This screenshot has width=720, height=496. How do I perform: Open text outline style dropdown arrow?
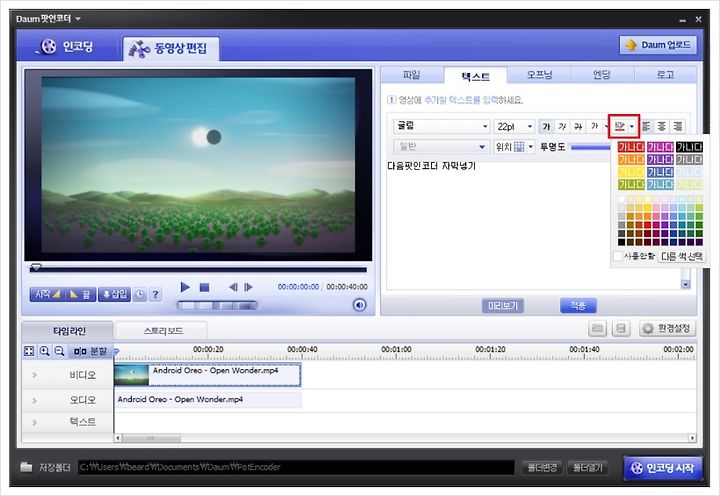606,126
